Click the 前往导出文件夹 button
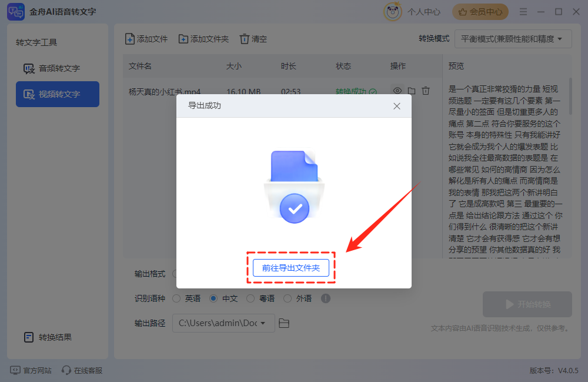 [x=290, y=268]
